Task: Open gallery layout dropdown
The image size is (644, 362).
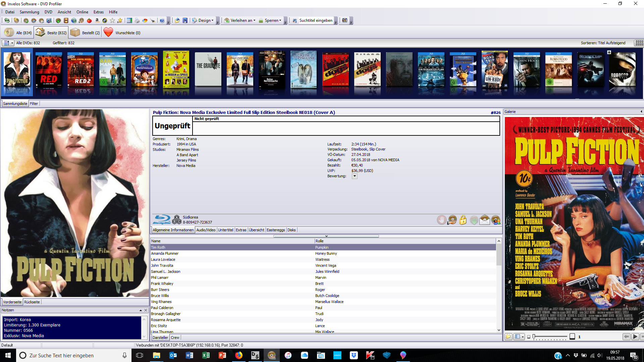Action: (519, 337)
